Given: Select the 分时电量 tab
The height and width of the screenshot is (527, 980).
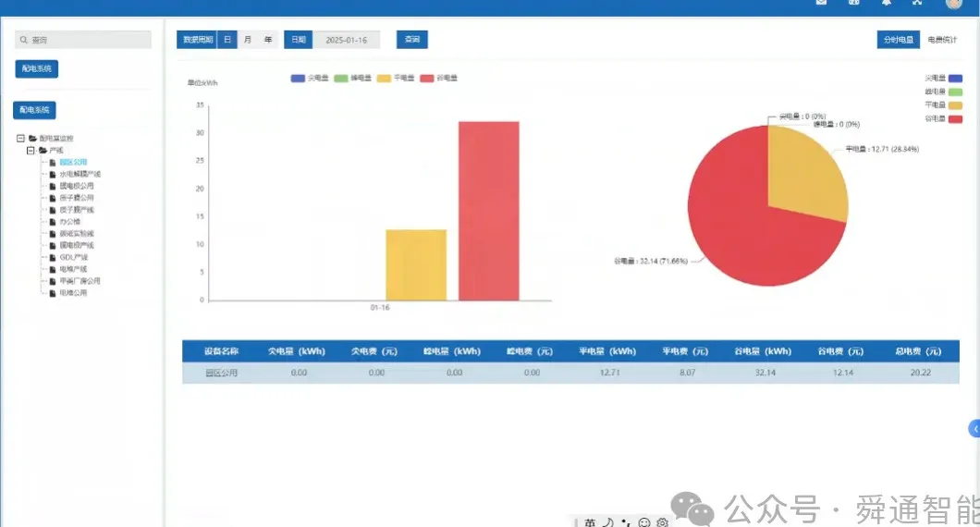Looking at the screenshot, I should 898,40.
